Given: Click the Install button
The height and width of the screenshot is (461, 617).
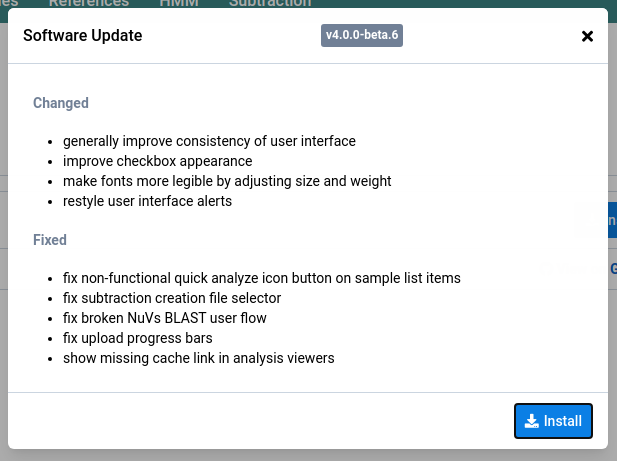Looking at the screenshot, I should (554, 421).
